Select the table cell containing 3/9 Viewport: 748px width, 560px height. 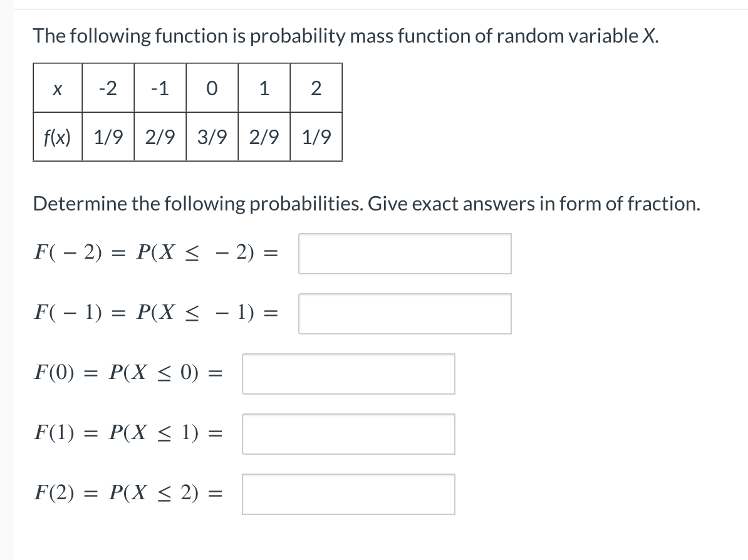click(x=211, y=135)
